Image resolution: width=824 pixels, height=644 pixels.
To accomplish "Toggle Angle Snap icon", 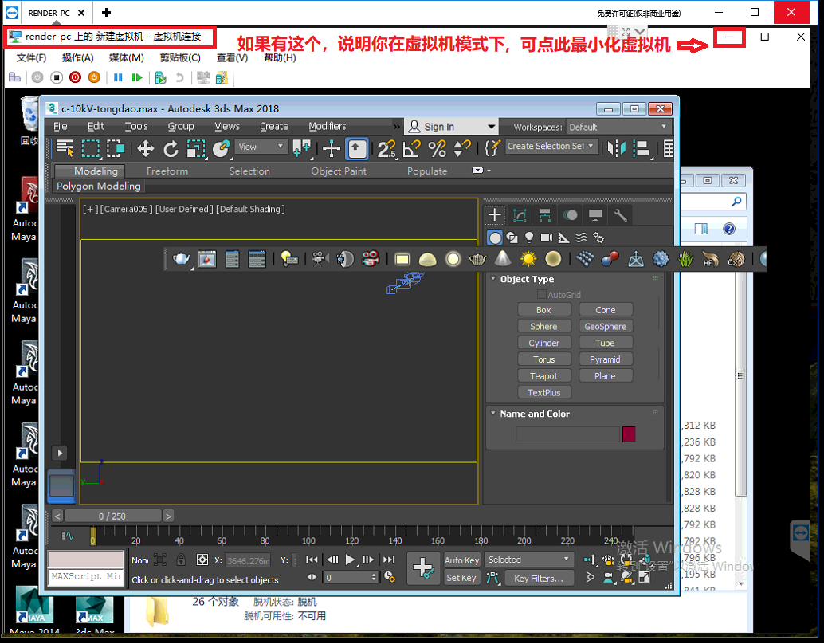I will (x=411, y=149).
